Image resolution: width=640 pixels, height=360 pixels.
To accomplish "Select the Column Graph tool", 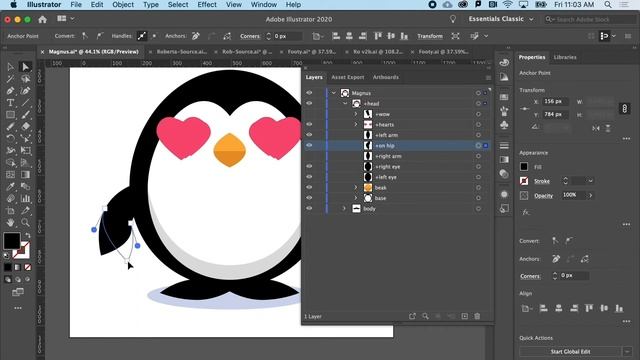I will coord(26,199).
